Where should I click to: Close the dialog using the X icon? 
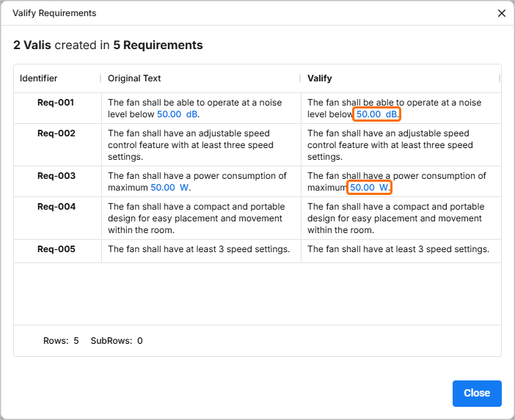coord(502,13)
